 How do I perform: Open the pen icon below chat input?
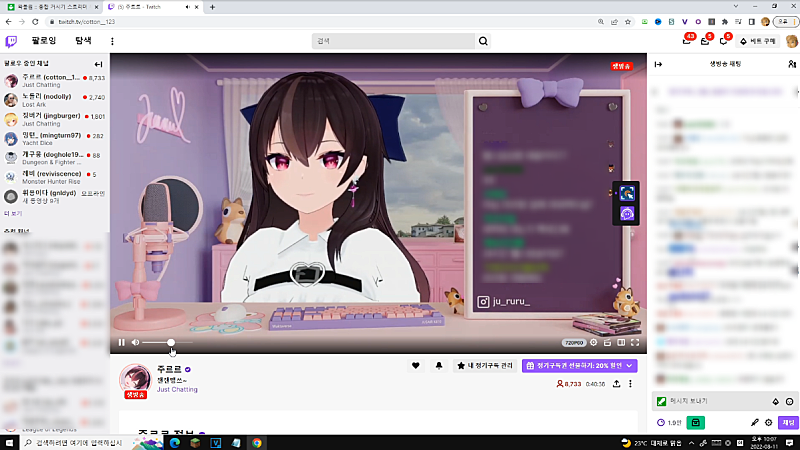pyautogui.click(x=755, y=422)
